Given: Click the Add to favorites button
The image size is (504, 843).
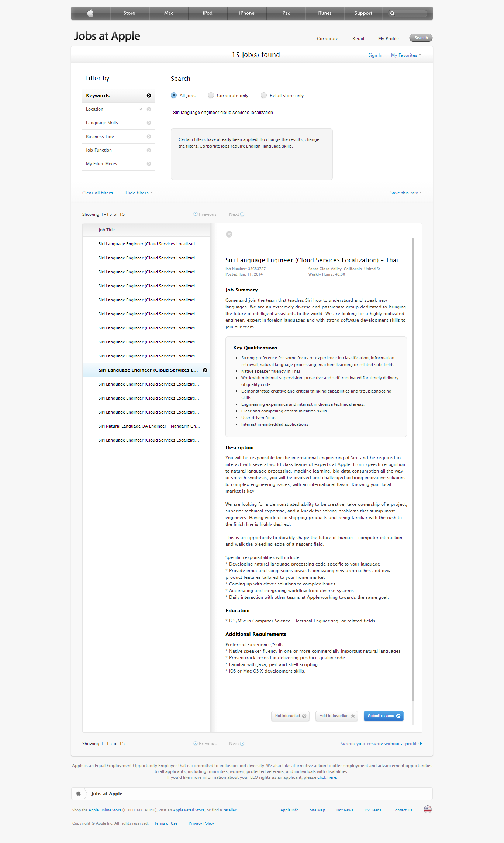Looking at the screenshot, I should coord(337,716).
